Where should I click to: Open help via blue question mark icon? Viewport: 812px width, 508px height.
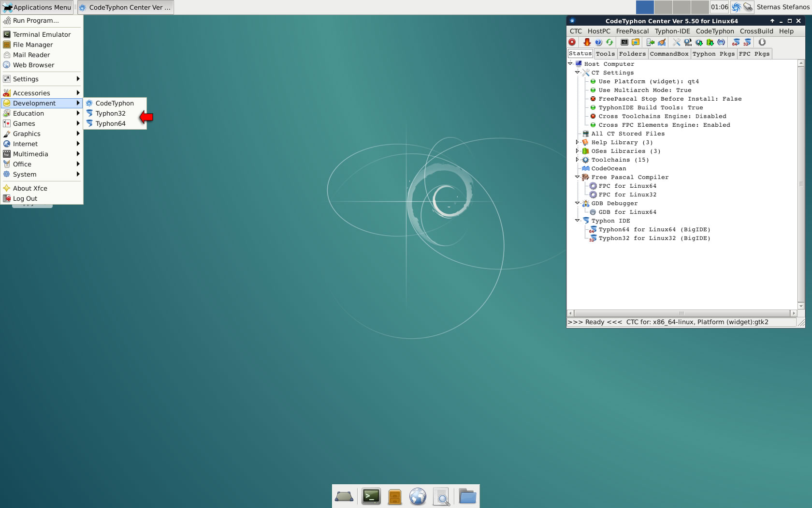[x=598, y=42]
